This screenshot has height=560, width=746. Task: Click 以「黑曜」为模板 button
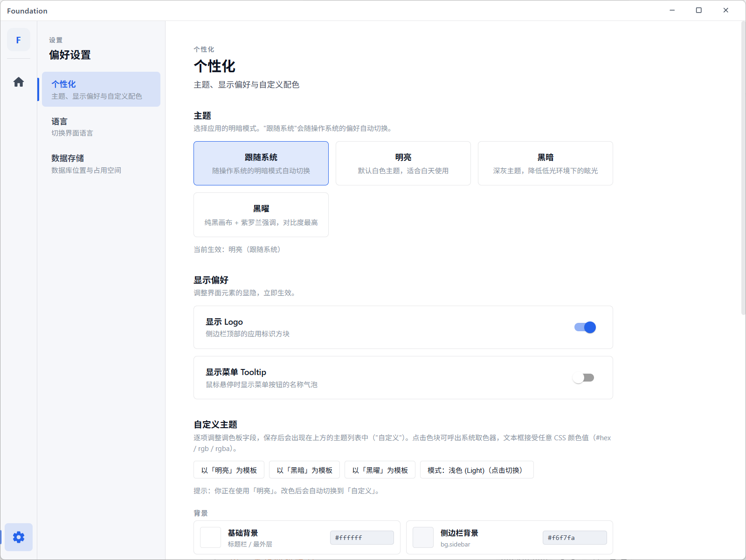pos(380,470)
